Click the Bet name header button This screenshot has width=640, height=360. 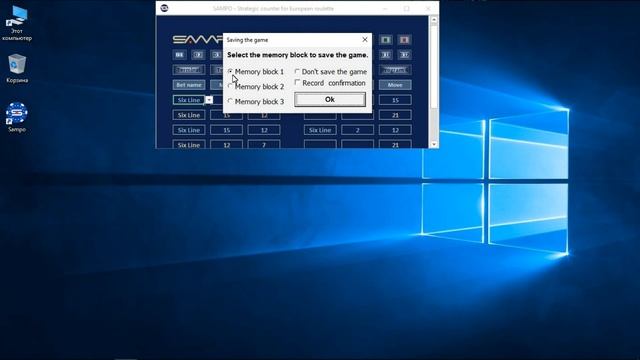pyautogui.click(x=189, y=85)
